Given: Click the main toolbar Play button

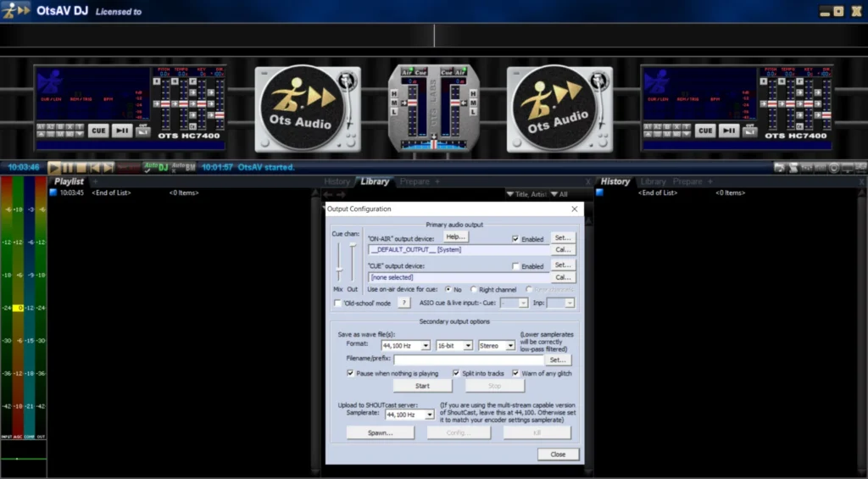Looking at the screenshot, I should 54,167.
